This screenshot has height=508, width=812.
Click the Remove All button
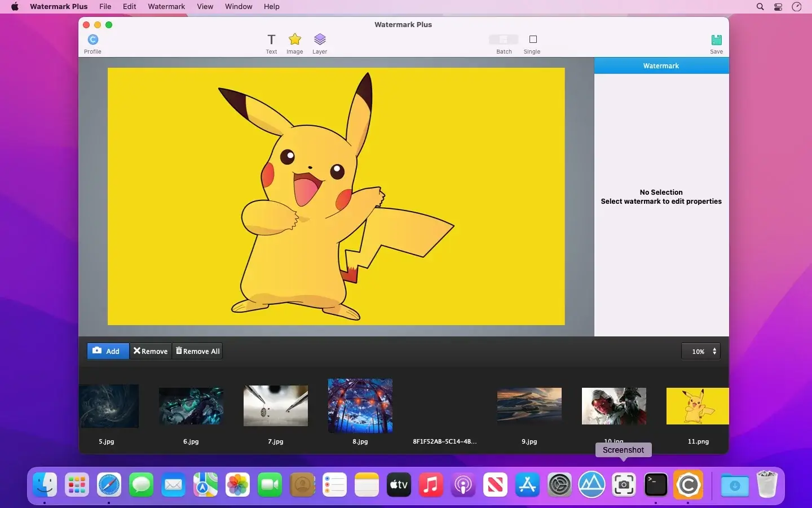(197, 351)
